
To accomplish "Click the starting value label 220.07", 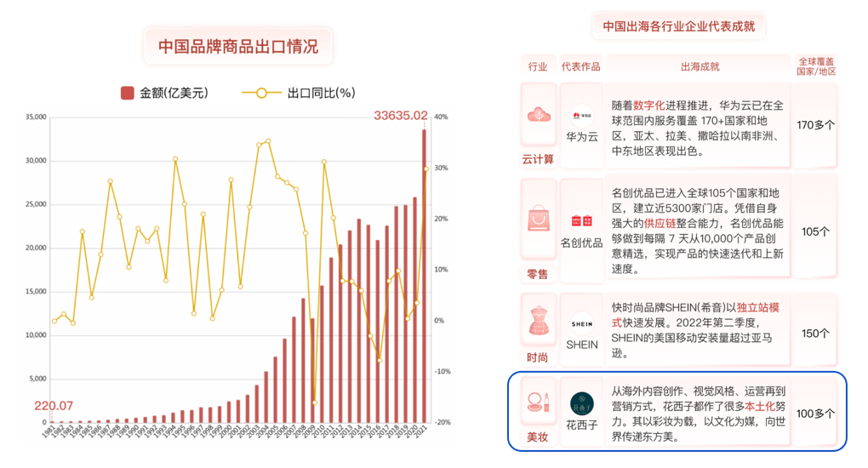I will click(x=54, y=405).
